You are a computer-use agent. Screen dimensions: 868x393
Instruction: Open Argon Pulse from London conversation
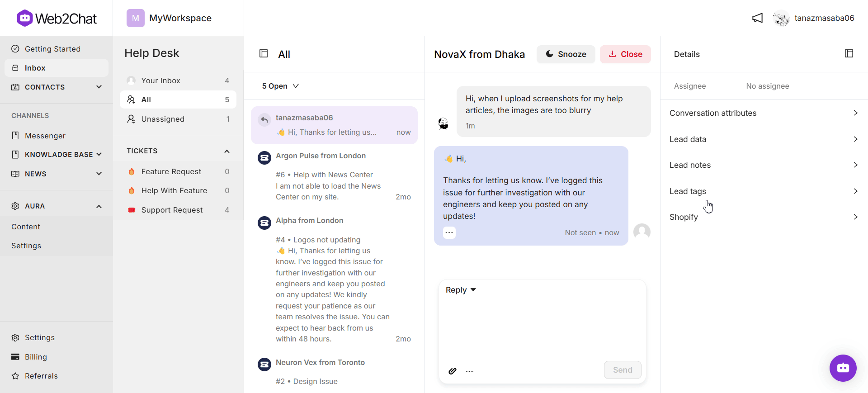click(334, 176)
